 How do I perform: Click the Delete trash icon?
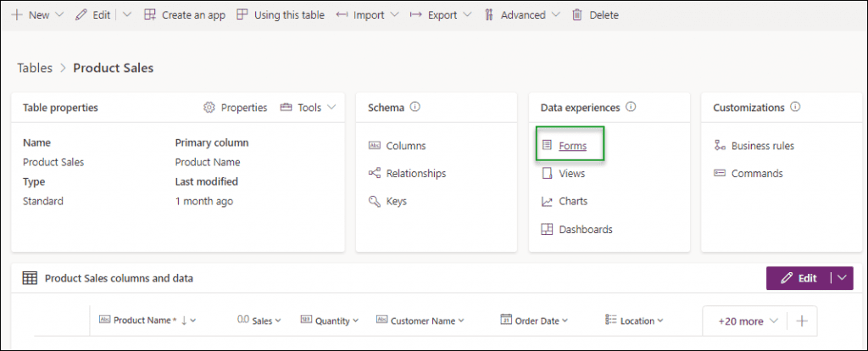point(577,15)
